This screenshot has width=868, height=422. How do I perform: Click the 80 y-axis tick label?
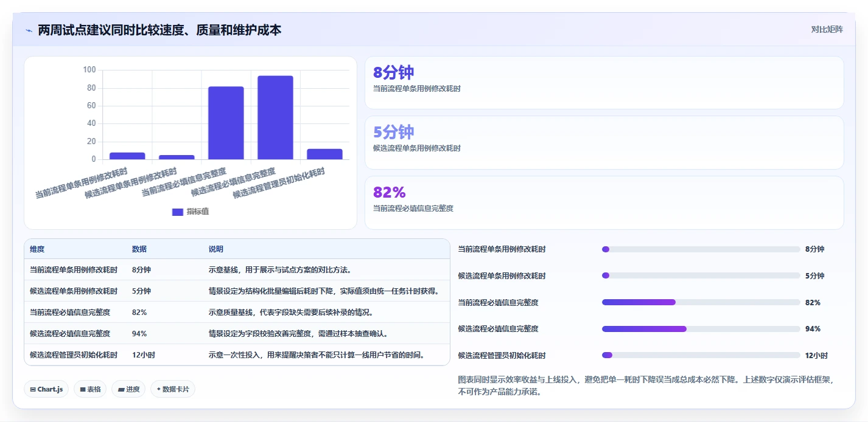91,88
